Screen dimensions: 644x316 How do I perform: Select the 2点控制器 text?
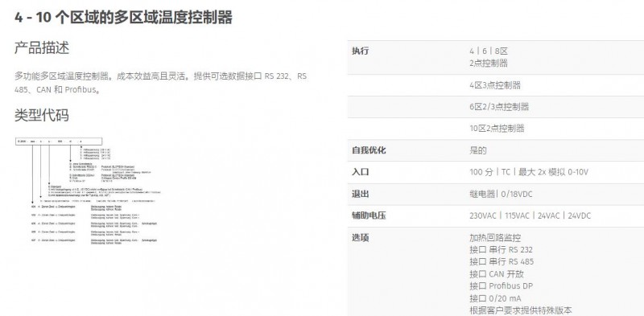coord(489,64)
